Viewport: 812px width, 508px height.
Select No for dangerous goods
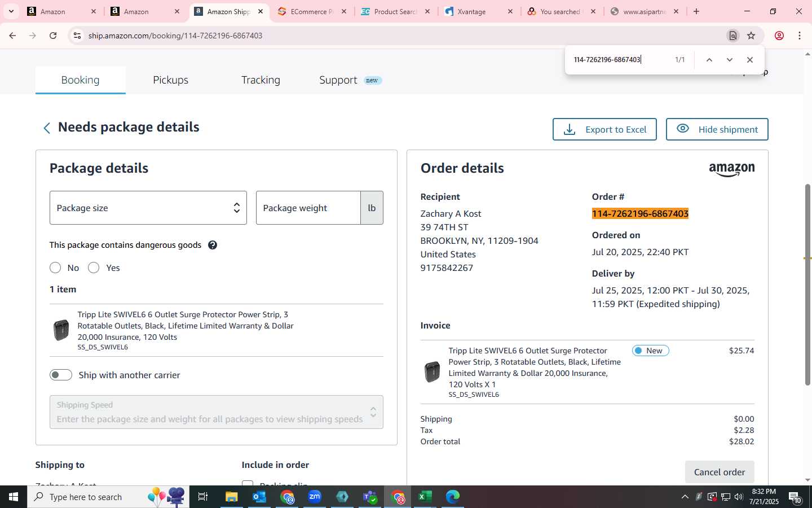[55, 268]
